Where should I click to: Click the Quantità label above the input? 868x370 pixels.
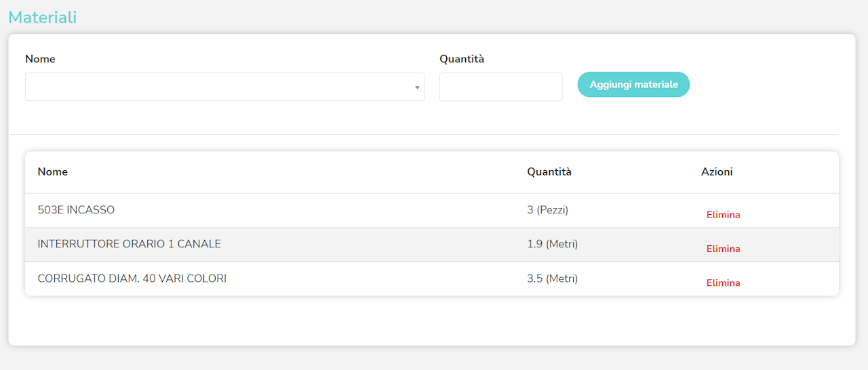point(462,59)
